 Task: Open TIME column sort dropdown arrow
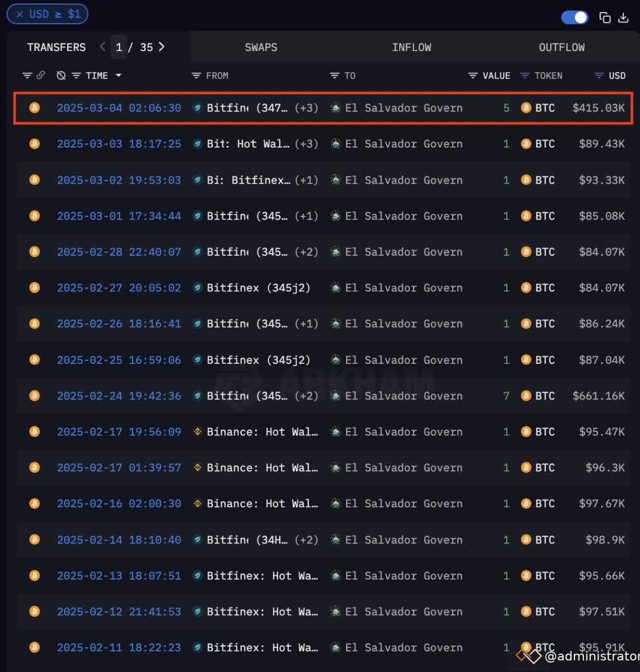pos(119,76)
